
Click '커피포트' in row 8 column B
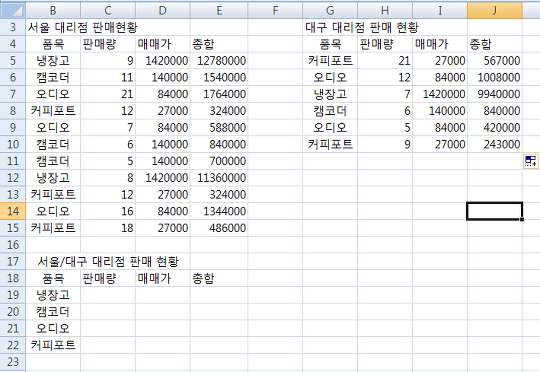coord(53,111)
